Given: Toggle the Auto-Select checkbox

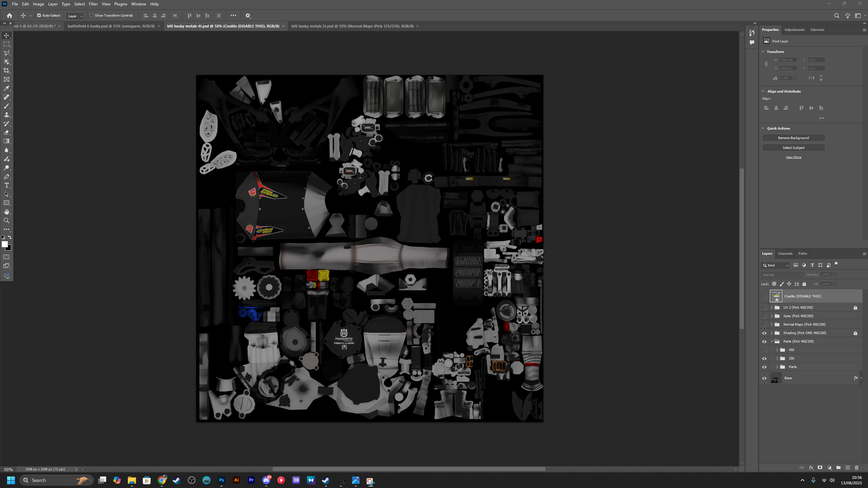Looking at the screenshot, I should (x=39, y=16).
